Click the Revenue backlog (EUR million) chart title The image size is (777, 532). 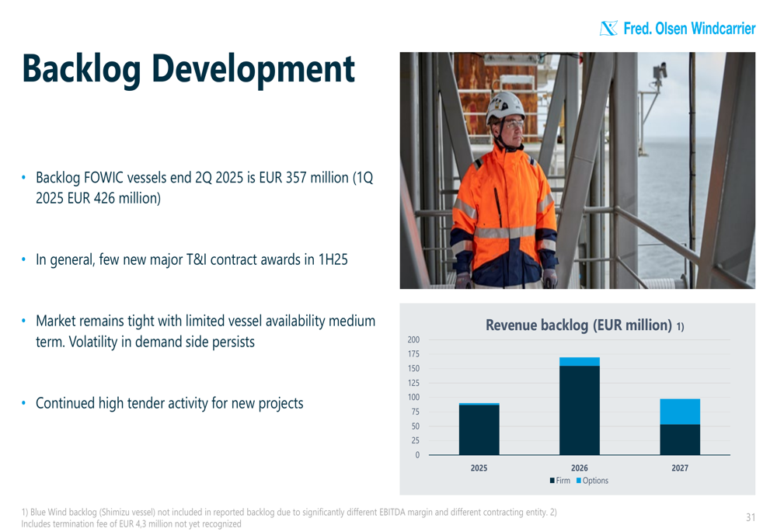(x=579, y=325)
